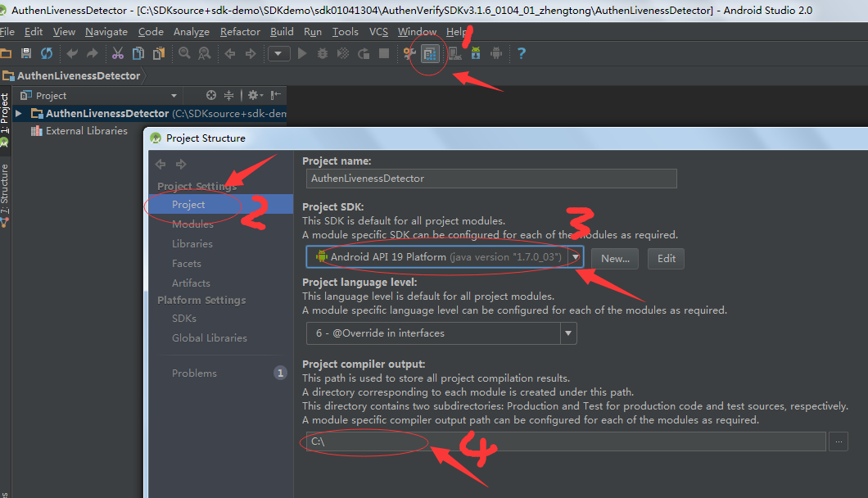Click the Save All toolbar icon
The width and height of the screenshot is (868, 498).
coord(26,53)
